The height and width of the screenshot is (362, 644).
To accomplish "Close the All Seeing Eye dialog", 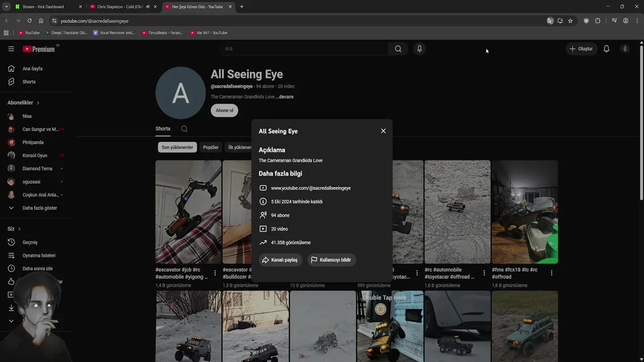I will tap(383, 131).
